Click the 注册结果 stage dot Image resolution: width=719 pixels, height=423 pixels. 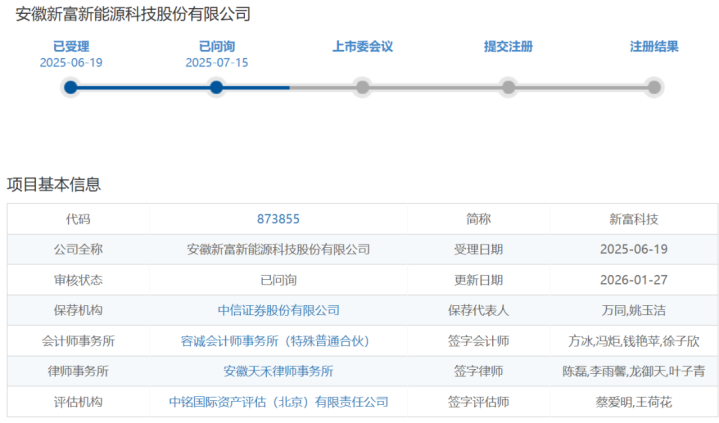pos(654,87)
